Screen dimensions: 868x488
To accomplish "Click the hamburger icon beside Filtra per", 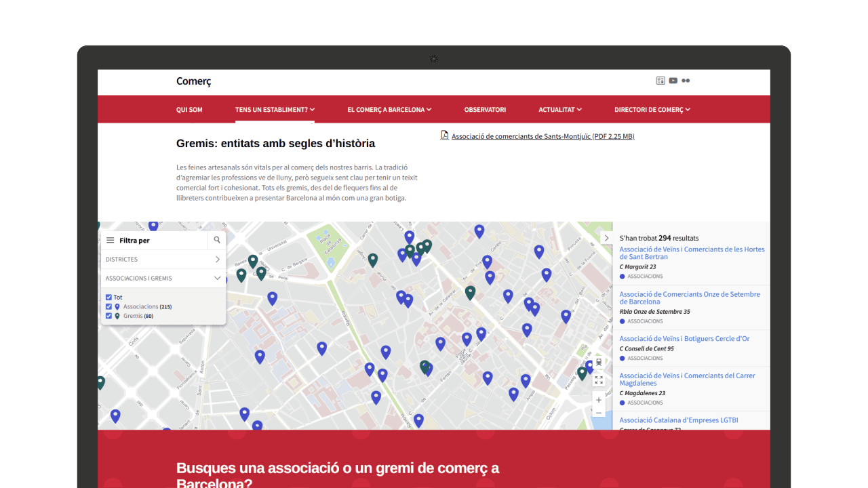I will [x=111, y=239].
